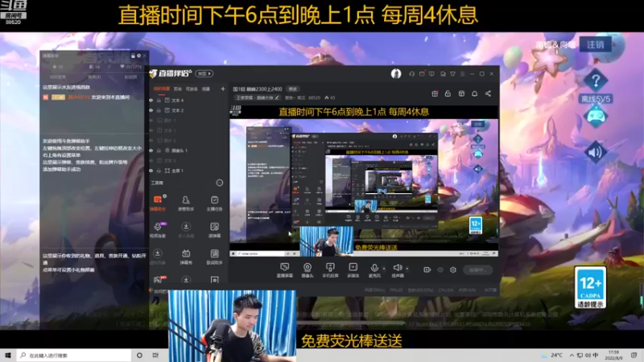
Task: Click the 修改 button next to stream title
Action: point(292,88)
